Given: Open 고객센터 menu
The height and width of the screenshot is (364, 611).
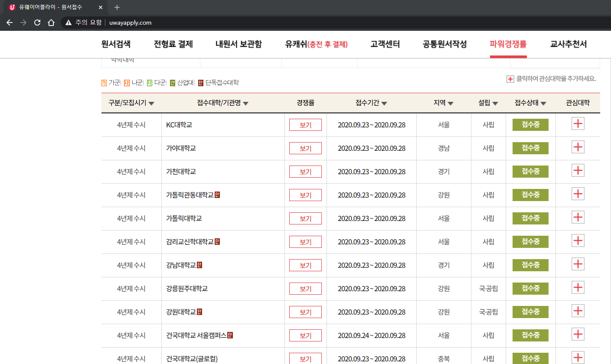Looking at the screenshot, I should [385, 44].
